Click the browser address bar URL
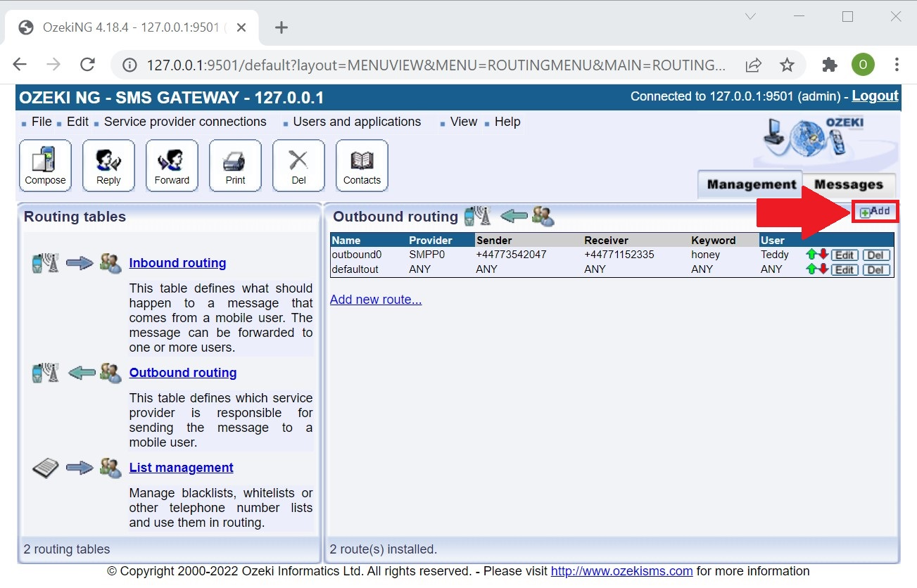917x588 pixels. point(436,65)
